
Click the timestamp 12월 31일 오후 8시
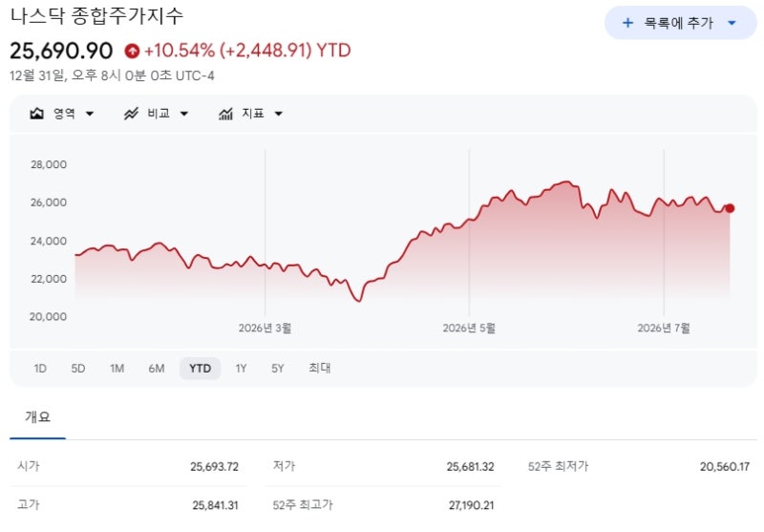[x=112, y=75]
